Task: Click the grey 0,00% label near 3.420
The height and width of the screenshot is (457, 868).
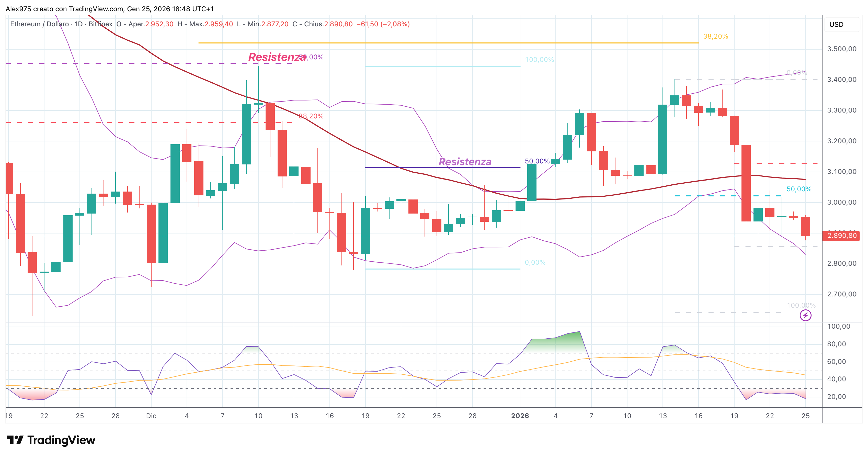Action: pos(797,72)
